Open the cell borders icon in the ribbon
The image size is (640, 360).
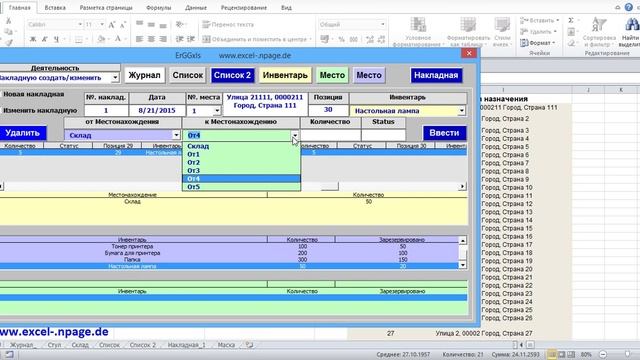pos(79,39)
